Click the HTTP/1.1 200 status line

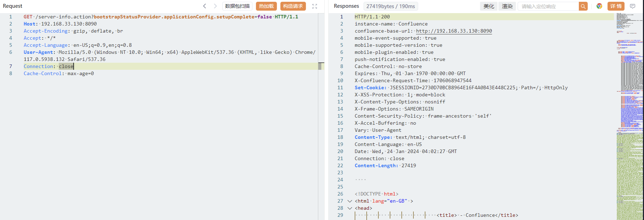coord(372,17)
